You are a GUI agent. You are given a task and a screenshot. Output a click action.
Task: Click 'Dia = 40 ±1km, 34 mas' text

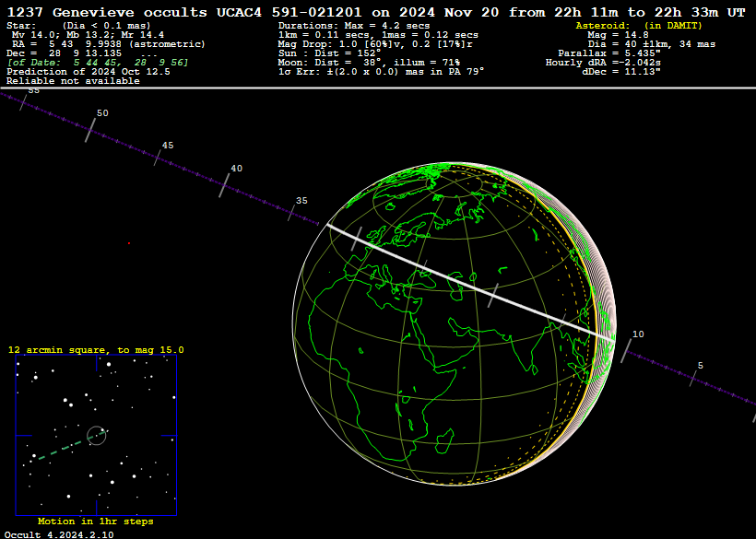(x=652, y=44)
